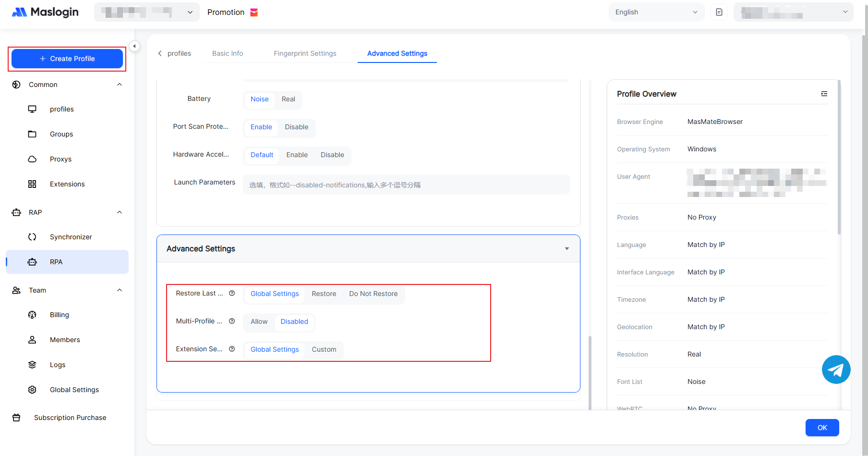
Task: Click the help icon beside Multi-Profile
Action: pos(232,321)
